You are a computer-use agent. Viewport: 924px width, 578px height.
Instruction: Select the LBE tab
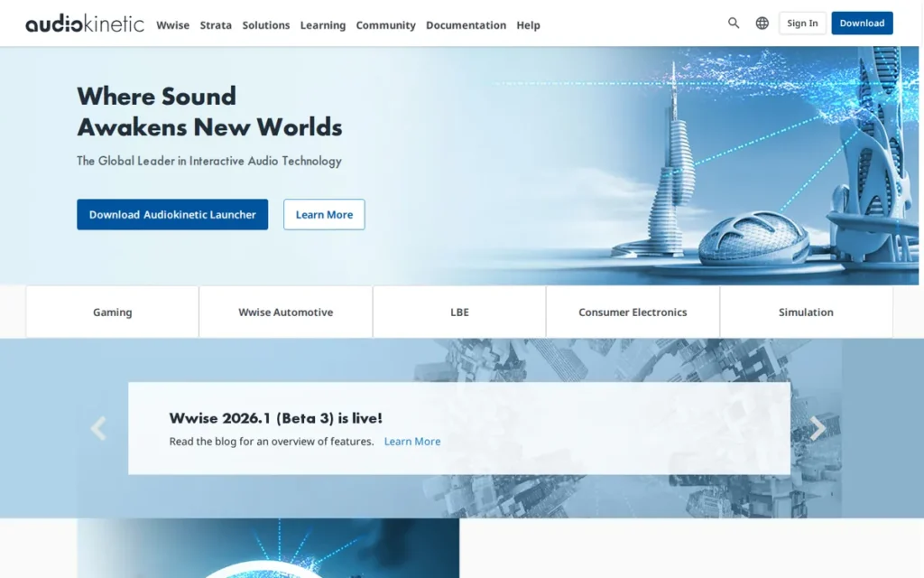click(459, 312)
